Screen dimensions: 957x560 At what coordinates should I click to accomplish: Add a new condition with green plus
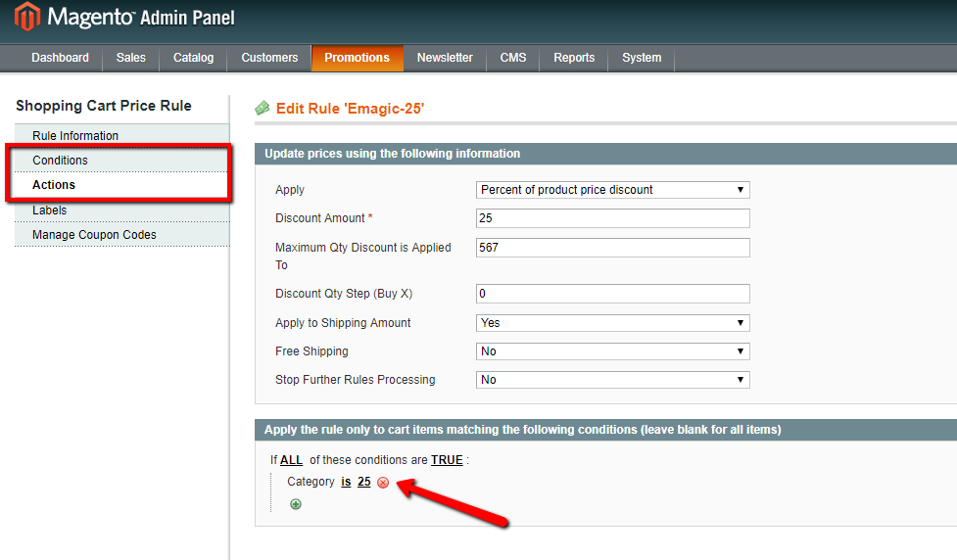click(296, 504)
